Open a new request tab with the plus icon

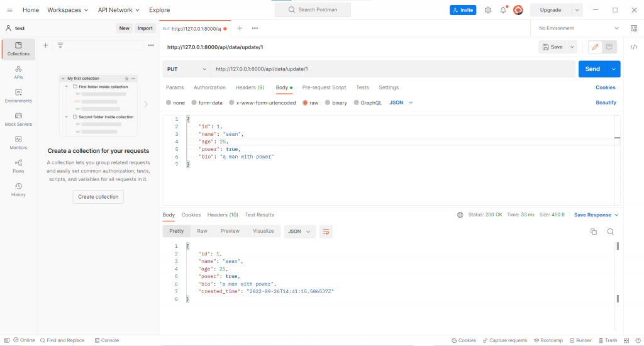coord(240,28)
